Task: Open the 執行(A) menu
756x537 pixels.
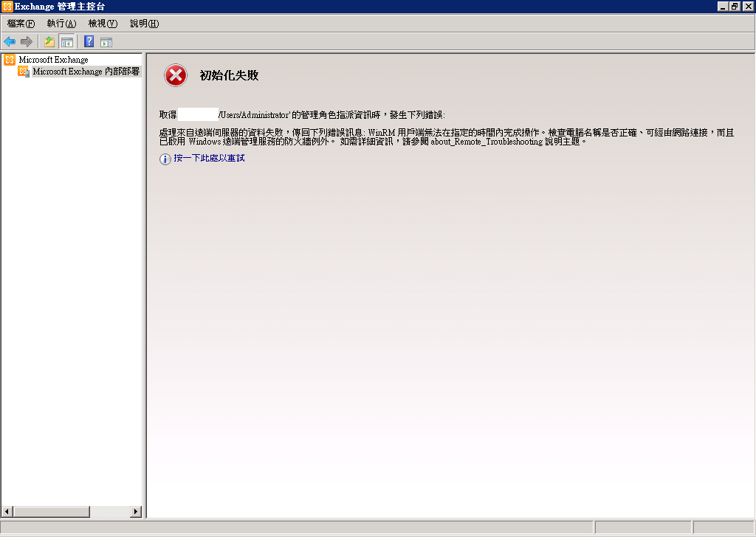Action: pyautogui.click(x=62, y=23)
